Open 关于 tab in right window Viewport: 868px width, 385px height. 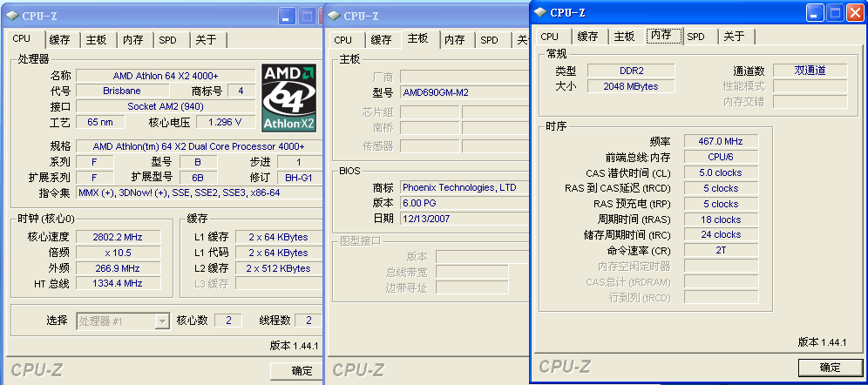(x=734, y=37)
